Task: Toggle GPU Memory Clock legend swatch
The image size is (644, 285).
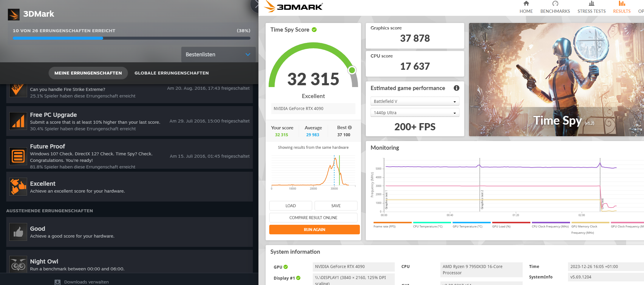Action: click(x=590, y=222)
